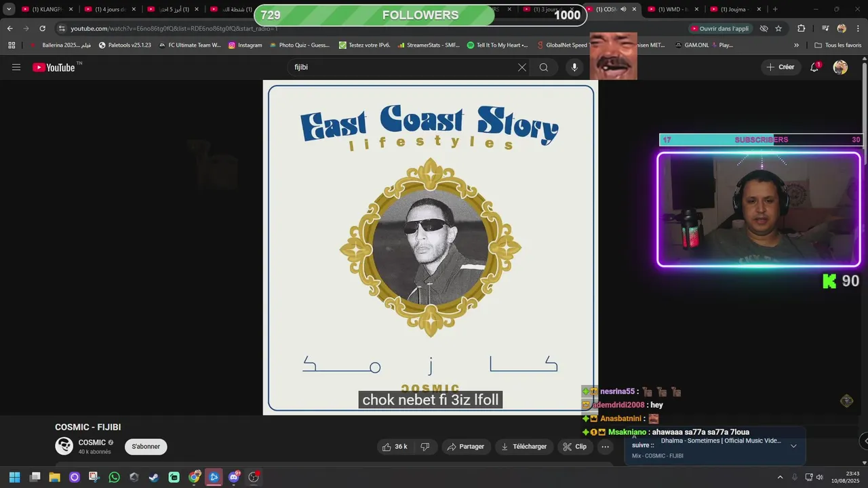
Task: Clear the search text with the X
Action: (522, 67)
